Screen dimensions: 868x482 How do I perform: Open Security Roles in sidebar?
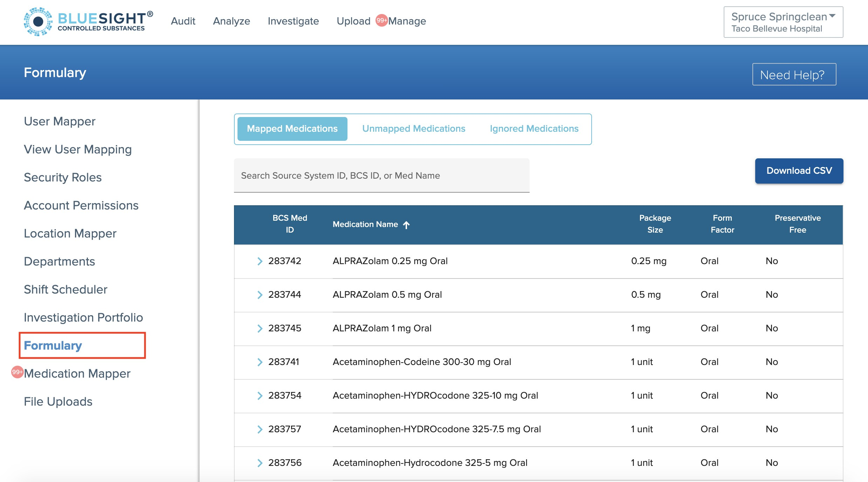click(x=63, y=177)
